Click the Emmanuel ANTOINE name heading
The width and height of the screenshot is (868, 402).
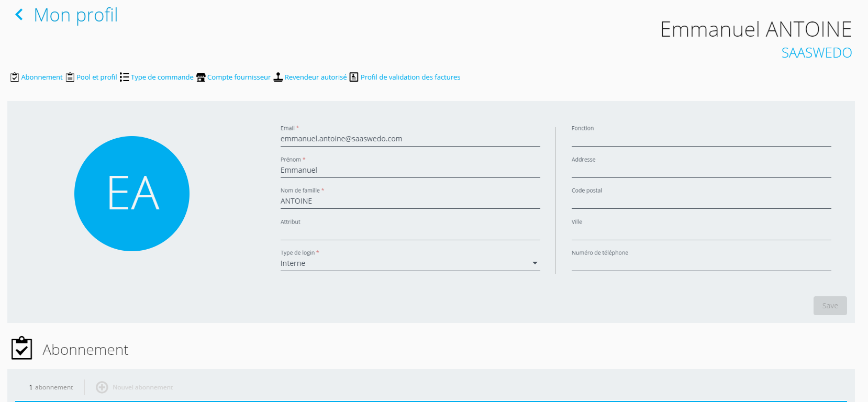click(x=756, y=29)
